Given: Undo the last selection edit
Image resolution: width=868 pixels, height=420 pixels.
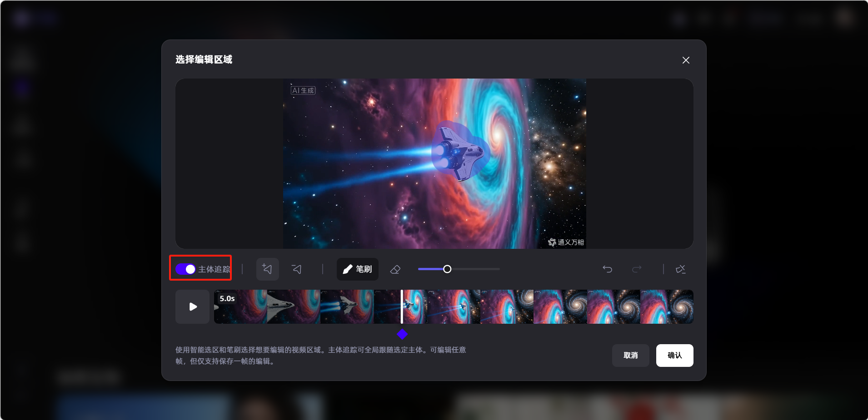Looking at the screenshot, I should tap(607, 269).
